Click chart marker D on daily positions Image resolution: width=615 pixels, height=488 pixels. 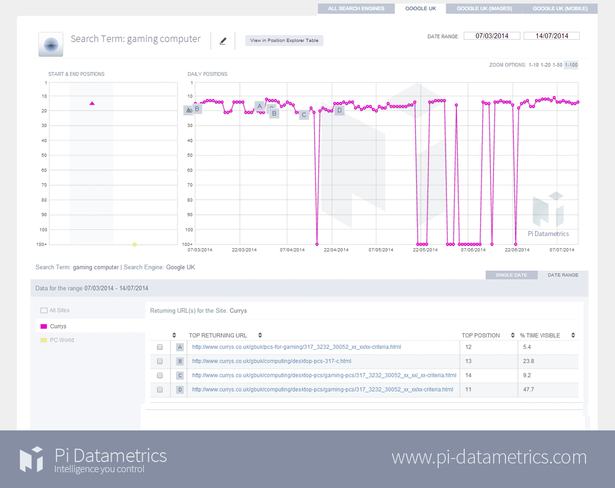[340, 111]
